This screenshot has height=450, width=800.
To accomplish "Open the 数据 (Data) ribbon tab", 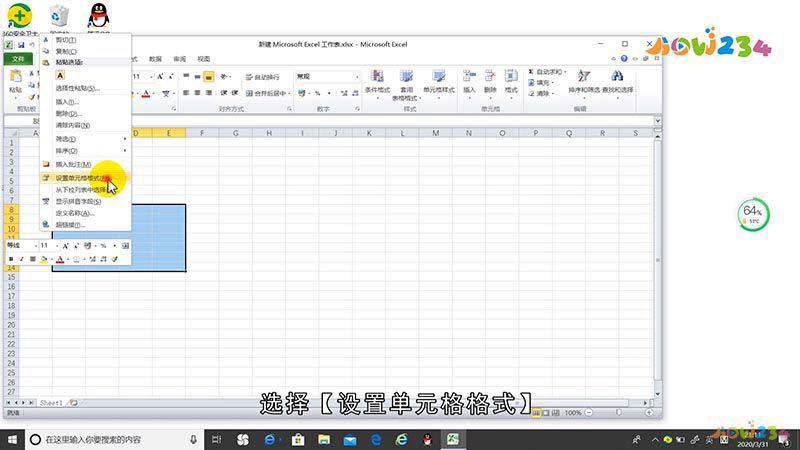I will click(x=155, y=59).
